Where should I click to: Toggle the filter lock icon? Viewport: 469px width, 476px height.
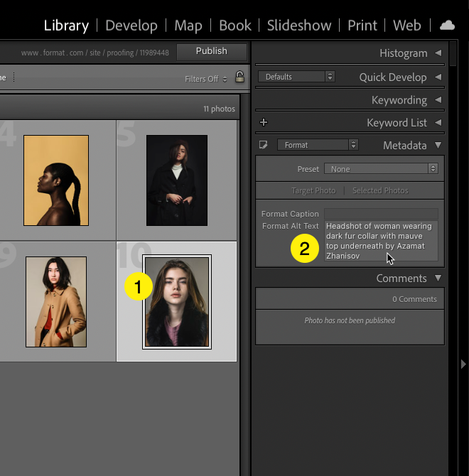pyautogui.click(x=239, y=78)
